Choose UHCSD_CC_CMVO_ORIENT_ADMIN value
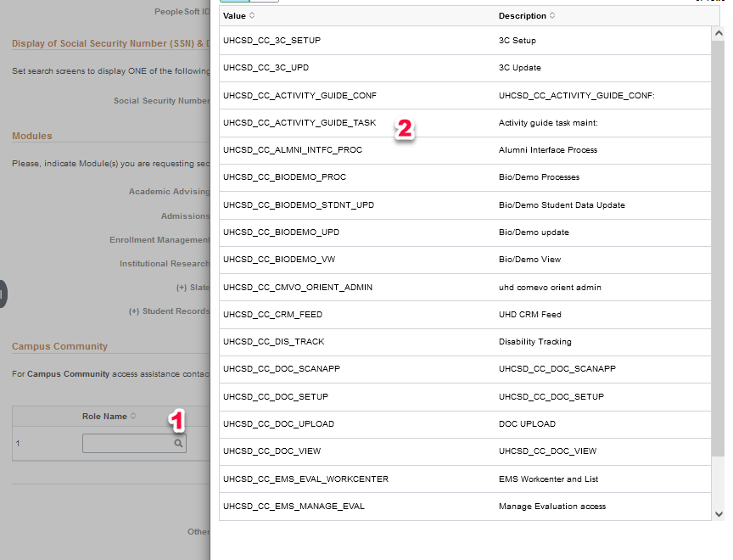 click(x=297, y=287)
